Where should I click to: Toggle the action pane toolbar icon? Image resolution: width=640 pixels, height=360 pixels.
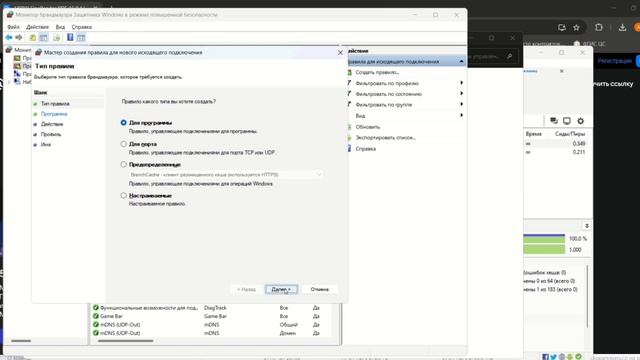pyautogui.click(x=81, y=38)
